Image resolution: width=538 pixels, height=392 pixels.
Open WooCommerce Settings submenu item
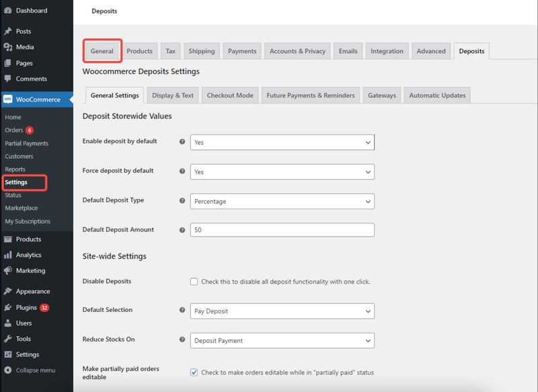(16, 182)
